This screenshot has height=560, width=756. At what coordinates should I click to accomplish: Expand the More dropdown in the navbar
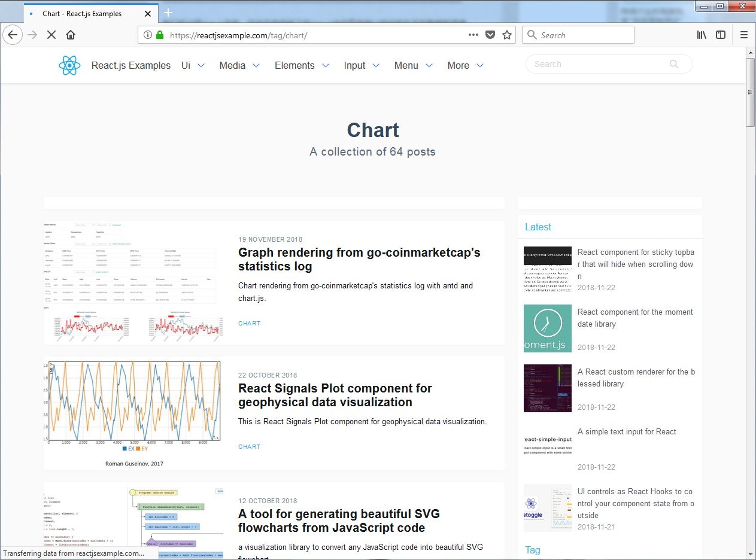(x=464, y=65)
